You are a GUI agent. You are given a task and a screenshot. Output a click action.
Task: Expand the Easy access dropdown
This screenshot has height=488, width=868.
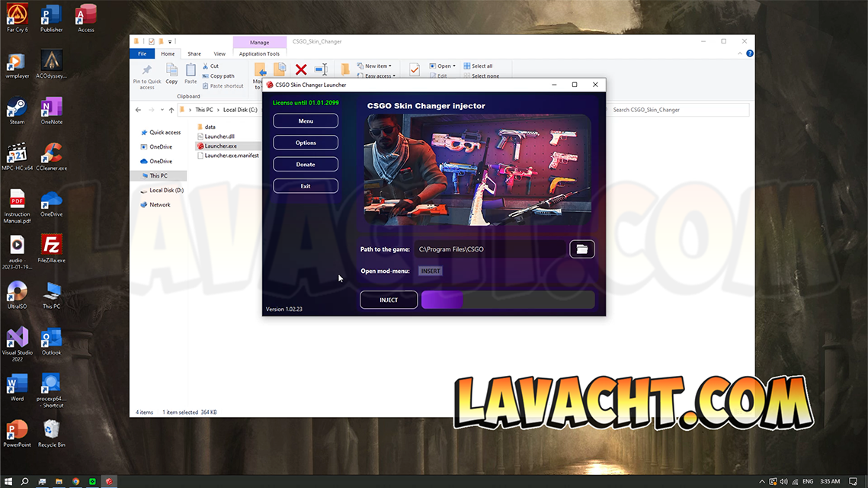tap(379, 76)
